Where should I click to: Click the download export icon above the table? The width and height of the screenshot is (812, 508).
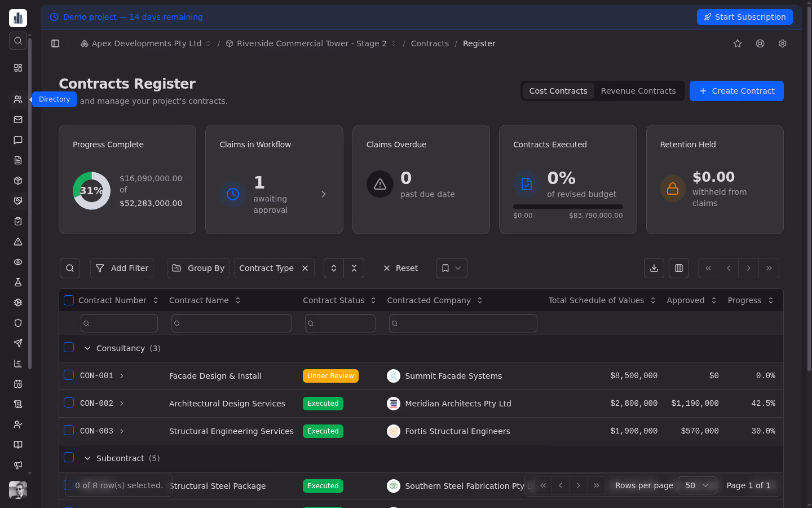pyautogui.click(x=654, y=268)
